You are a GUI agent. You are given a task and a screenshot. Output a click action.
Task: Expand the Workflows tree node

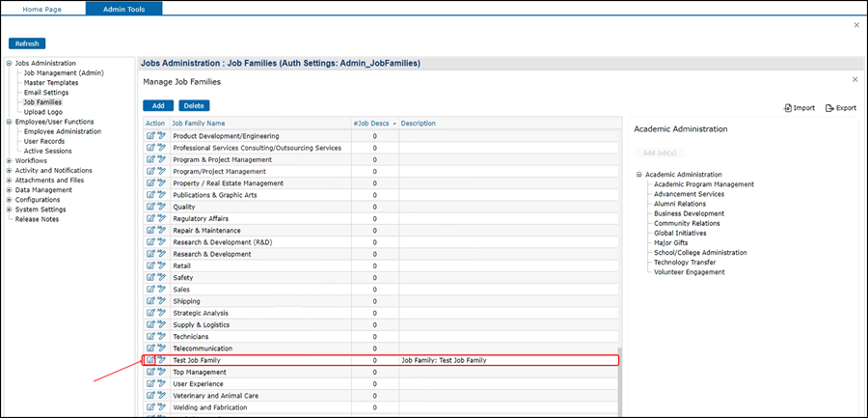9,161
